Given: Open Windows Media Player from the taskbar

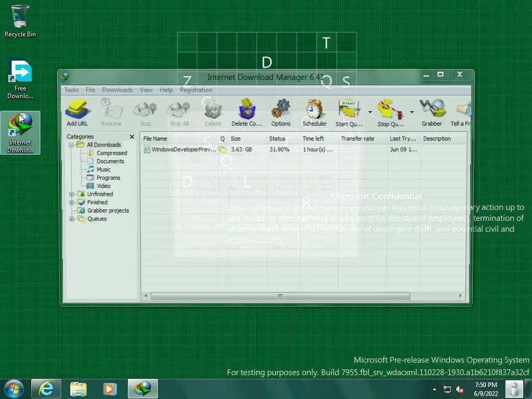Looking at the screenshot, I should (109, 389).
